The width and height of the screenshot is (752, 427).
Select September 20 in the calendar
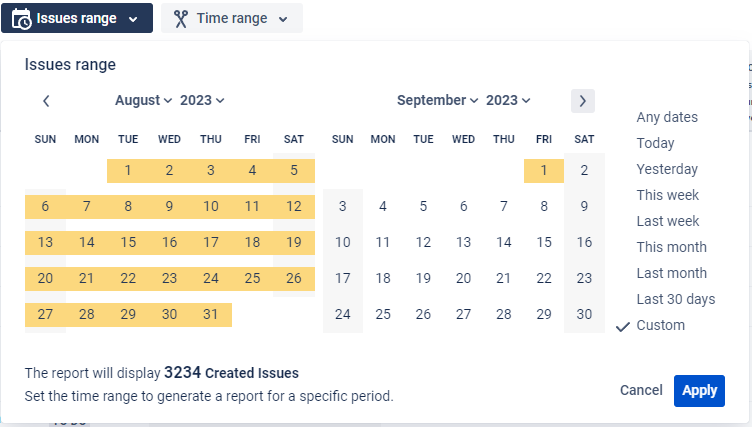pos(463,278)
